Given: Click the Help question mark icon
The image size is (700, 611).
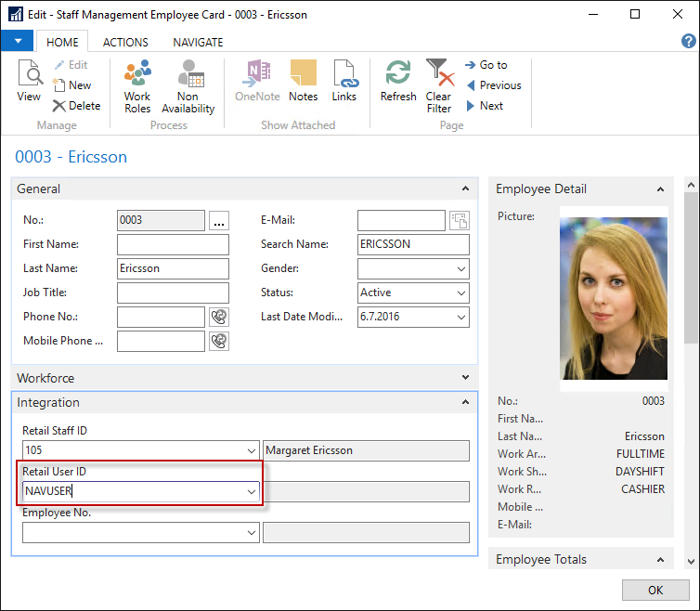Looking at the screenshot, I should point(688,41).
